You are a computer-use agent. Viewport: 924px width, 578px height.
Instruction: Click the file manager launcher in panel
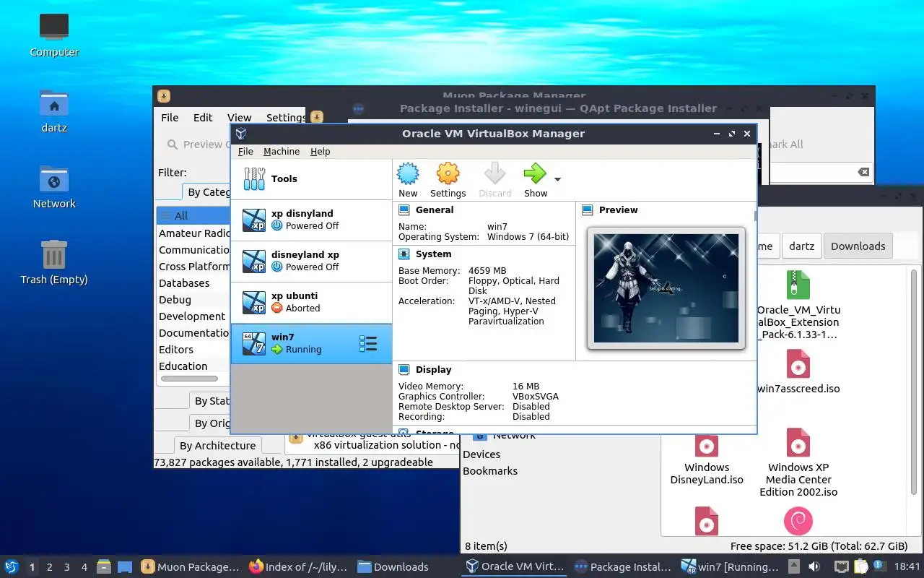[104, 566]
